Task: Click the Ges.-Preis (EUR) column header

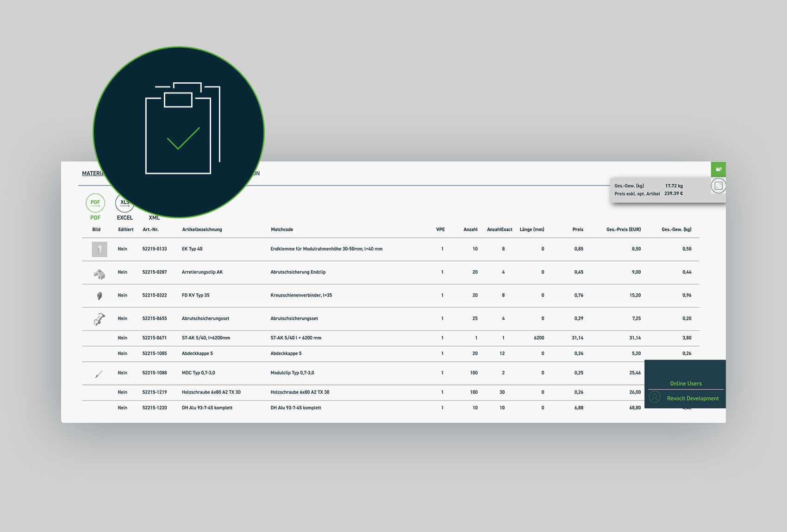Action: [x=623, y=229]
